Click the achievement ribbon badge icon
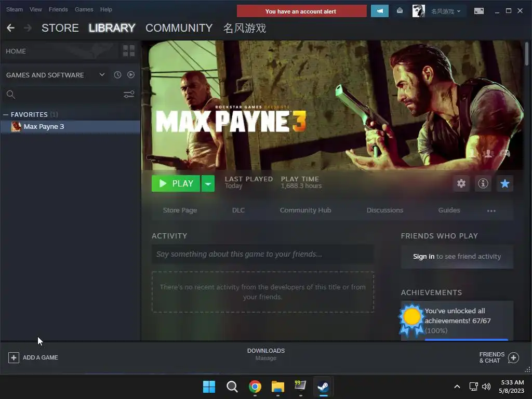 point(411,319)
